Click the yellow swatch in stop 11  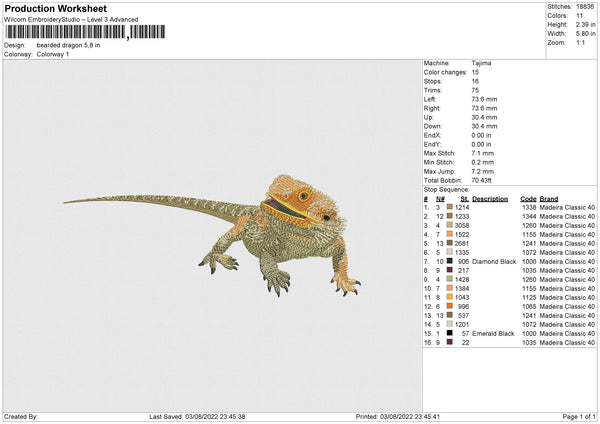click(451, 297)
